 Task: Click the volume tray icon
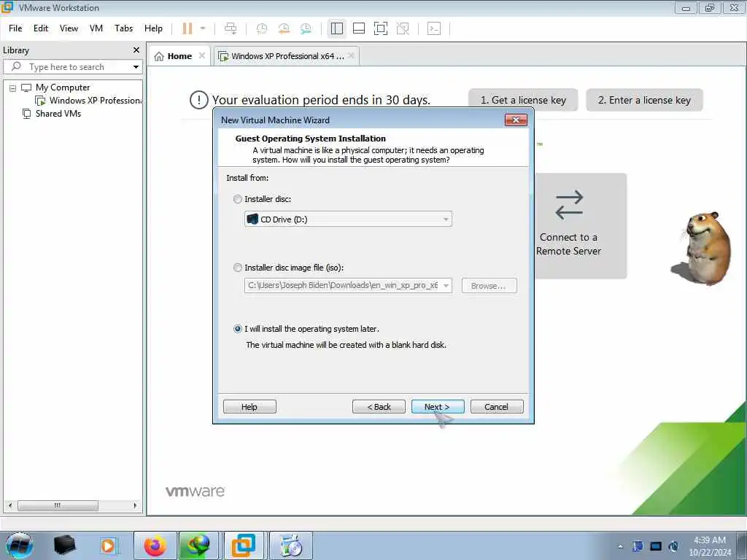(x=673, y=546)
